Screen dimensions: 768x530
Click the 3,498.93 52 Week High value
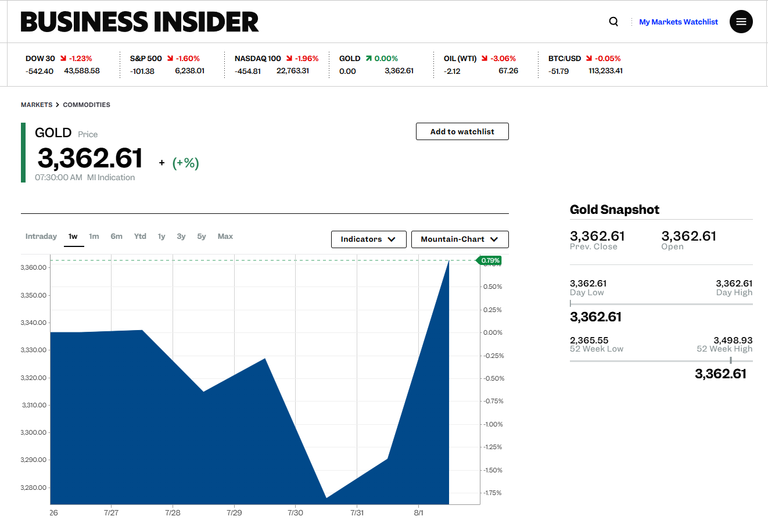(733, 340)
